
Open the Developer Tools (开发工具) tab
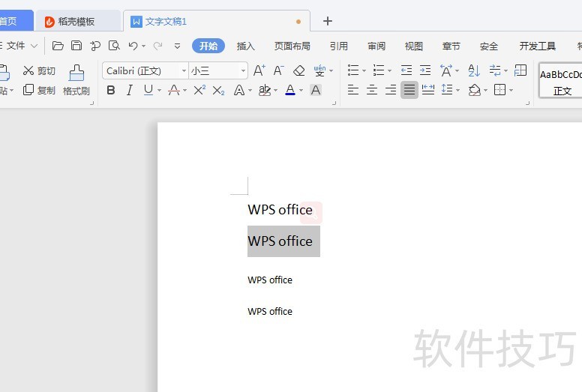pyautogui.click(x=538, y=46)
